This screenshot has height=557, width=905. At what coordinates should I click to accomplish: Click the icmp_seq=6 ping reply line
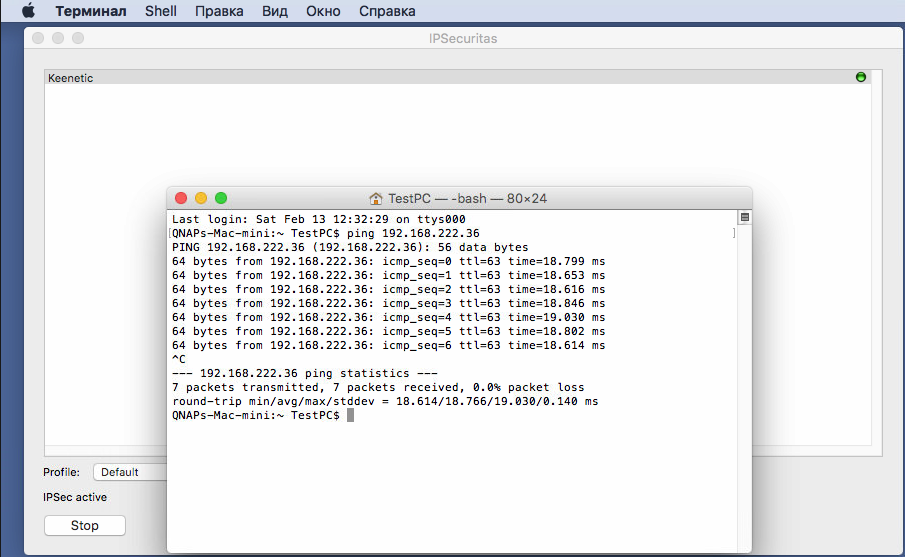click(388, 345)
